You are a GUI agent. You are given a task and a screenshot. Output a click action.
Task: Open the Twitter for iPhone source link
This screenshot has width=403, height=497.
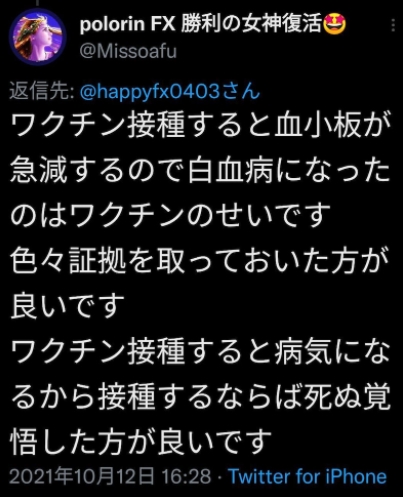click(x=307, y=476)
